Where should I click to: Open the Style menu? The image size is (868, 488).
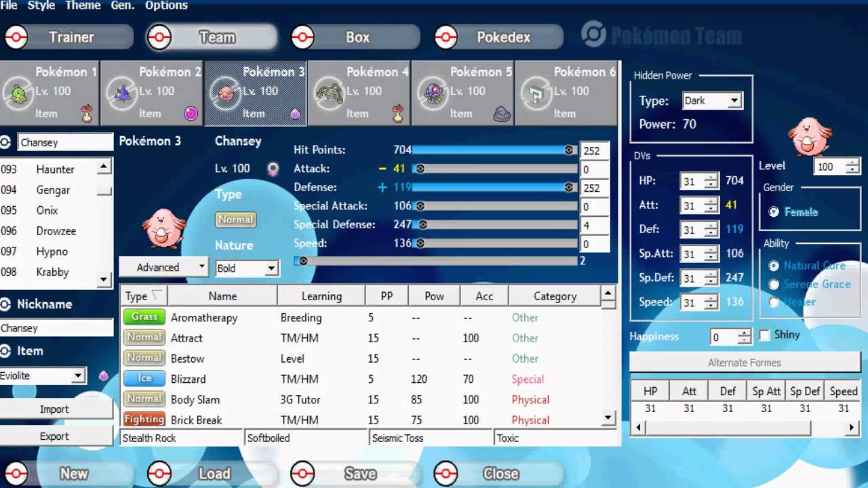[41, 5]
